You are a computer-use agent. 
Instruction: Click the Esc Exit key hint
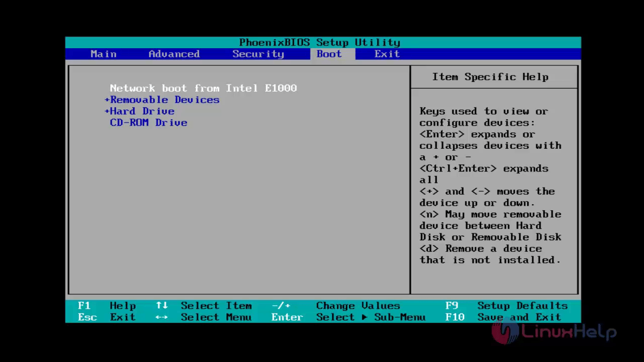[107, 317]
